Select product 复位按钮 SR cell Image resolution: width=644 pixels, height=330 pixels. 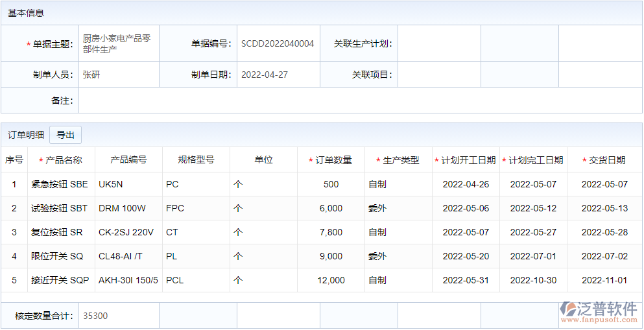tap(61, 232)
